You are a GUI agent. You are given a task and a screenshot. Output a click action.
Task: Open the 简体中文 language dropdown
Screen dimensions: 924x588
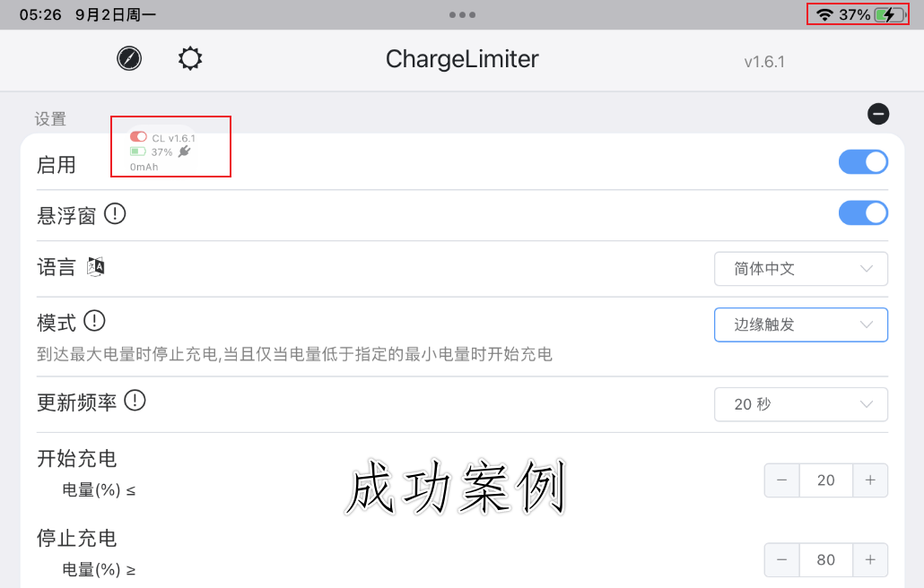801,269
